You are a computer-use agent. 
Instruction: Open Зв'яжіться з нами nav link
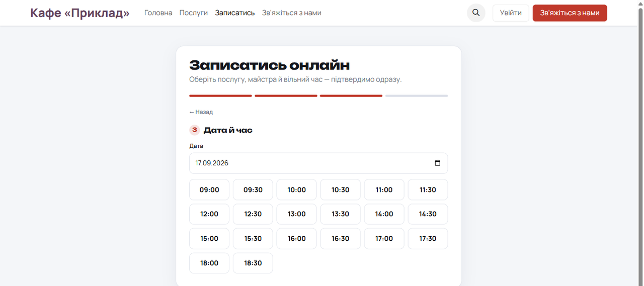tap(291, 13)
